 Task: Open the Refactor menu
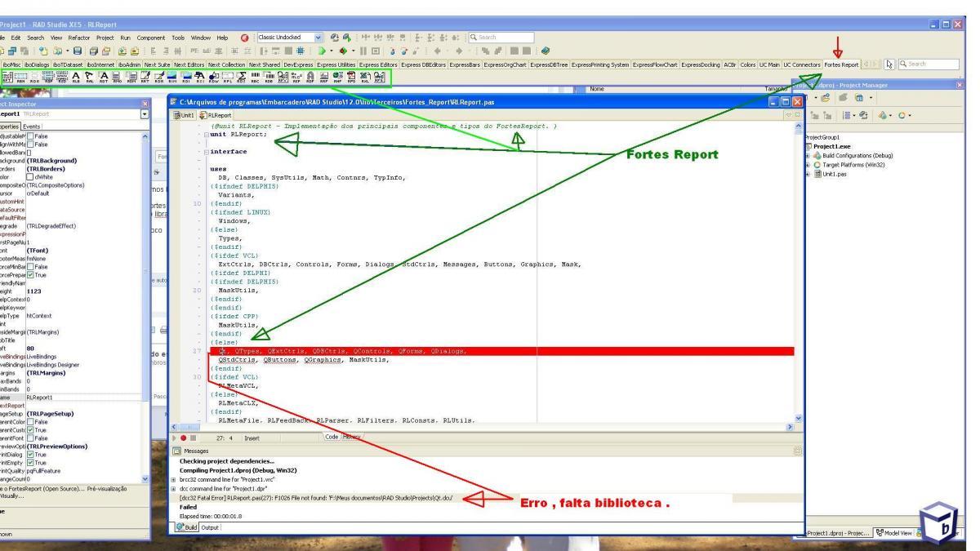tap(78, 38)
